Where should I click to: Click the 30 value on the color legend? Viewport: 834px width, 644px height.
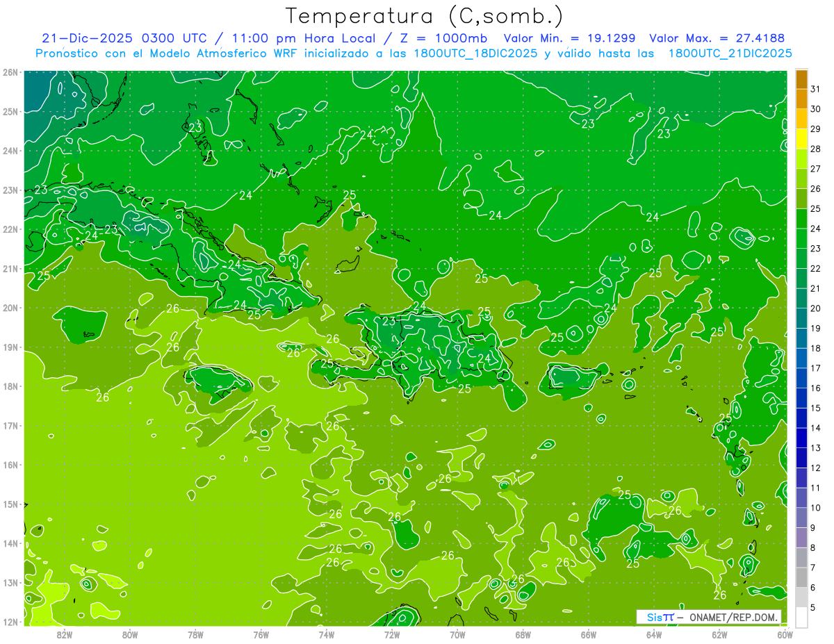[815, 109]
